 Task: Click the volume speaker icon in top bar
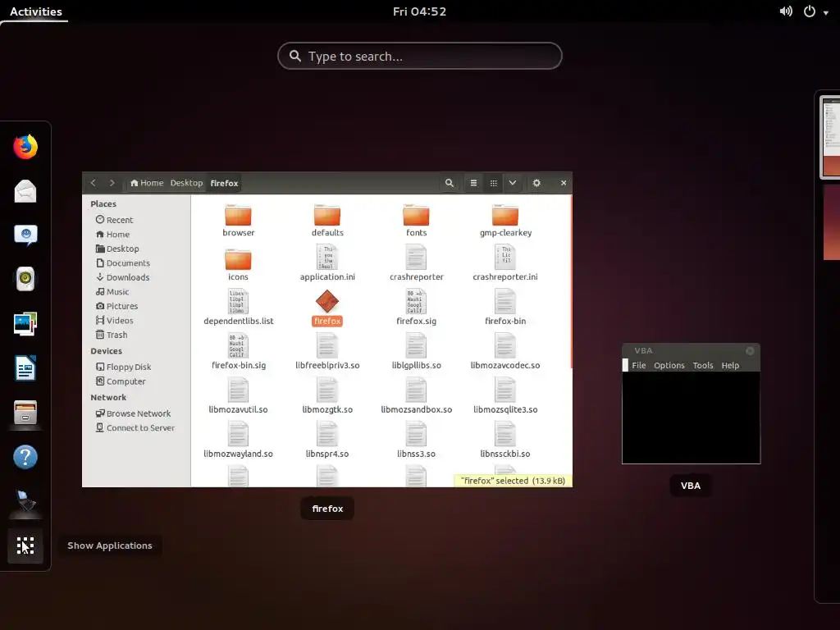[786, 11]
